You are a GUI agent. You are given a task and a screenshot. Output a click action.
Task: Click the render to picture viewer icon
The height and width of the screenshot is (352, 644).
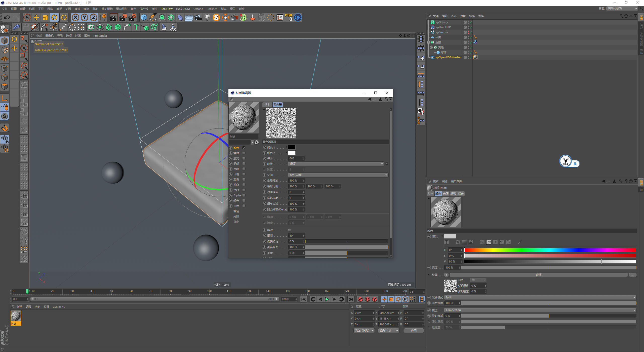[x=123, y=17]
